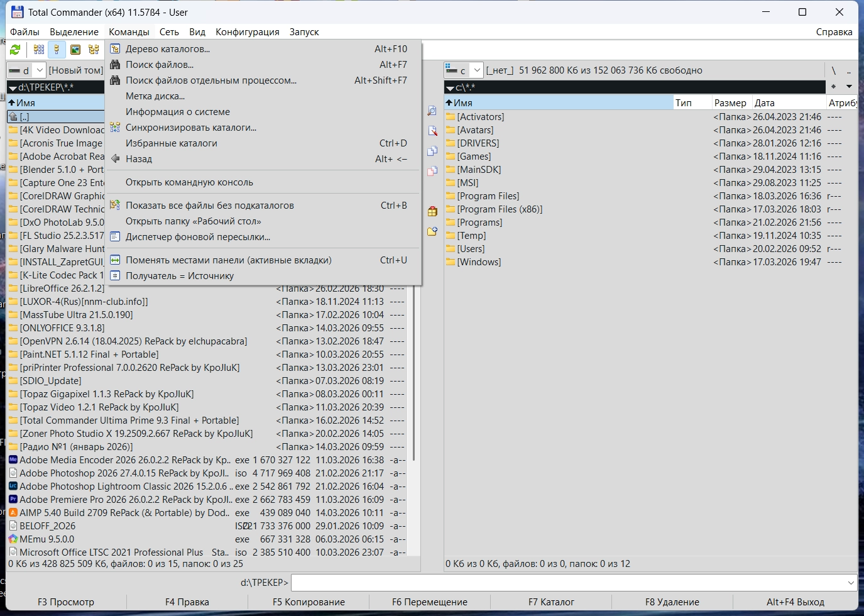The image size is (864, 616).
Task: Expand the right panel c:\ path triangle
Action: tap(450, 88)
